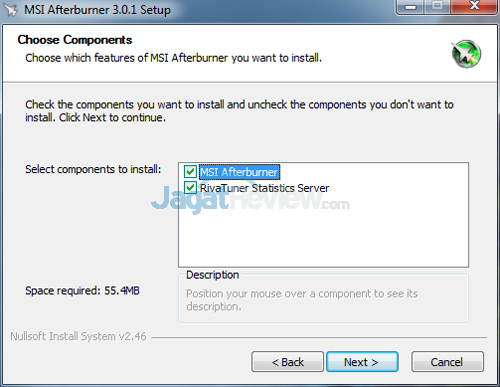The width and height of the screenshot is (500, 387).
Task: Click the empty area of the components list
Action: click(323, 232)
